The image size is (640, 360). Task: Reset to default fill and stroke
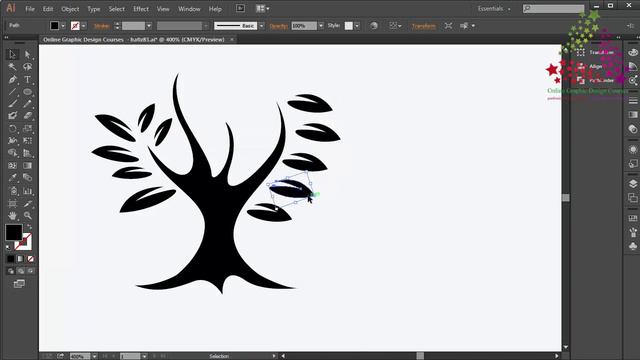coord(9,247)
